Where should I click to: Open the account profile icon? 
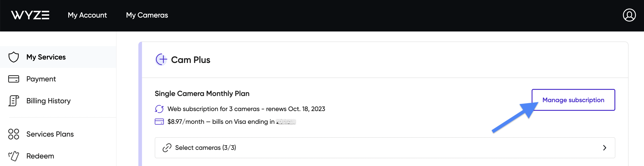point(629,15)
